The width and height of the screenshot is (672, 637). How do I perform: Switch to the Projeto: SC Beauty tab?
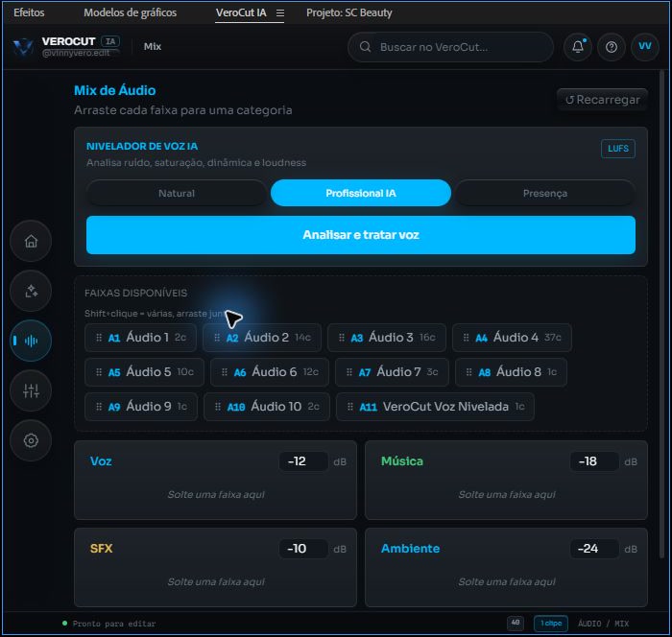coord(348,12)
